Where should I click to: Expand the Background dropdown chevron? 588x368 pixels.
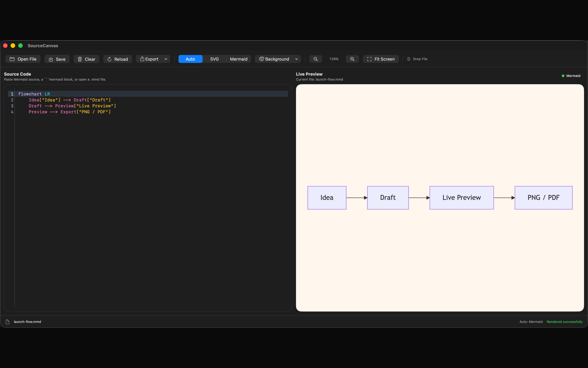[296, 59]
